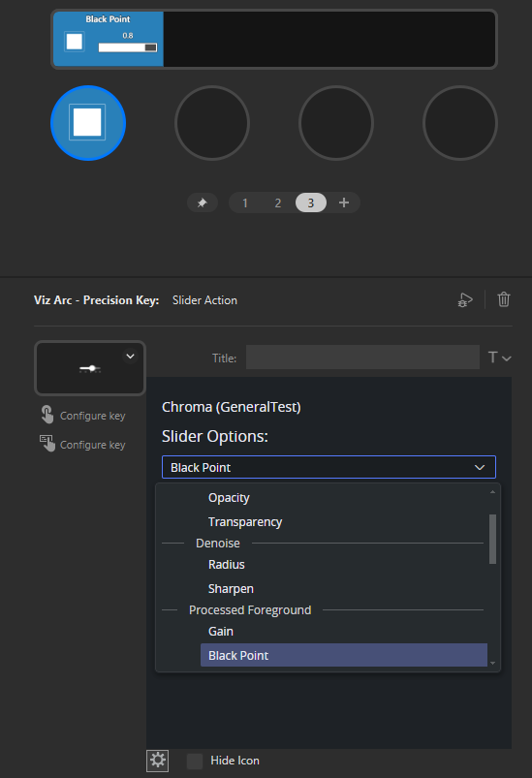532x778 pixels.
Task: Choose Opacity from the slider options list
Action: (x=229, y=498)
